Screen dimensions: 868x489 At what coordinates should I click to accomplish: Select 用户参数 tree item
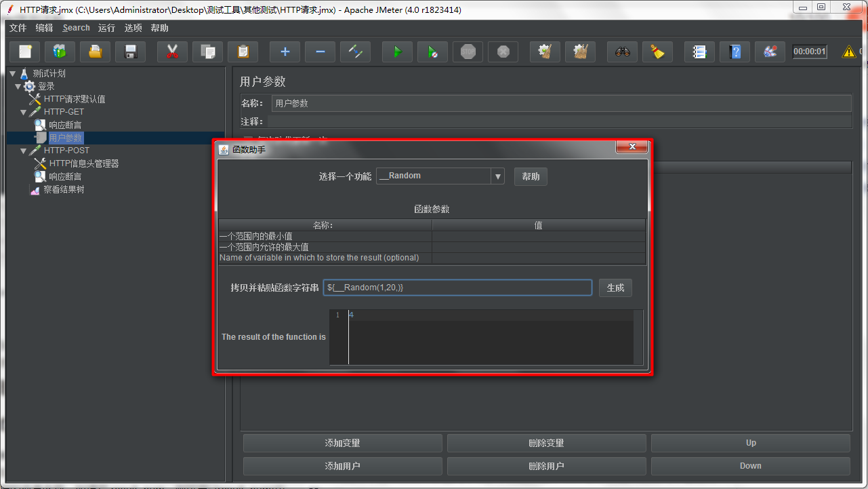(65, 138)
